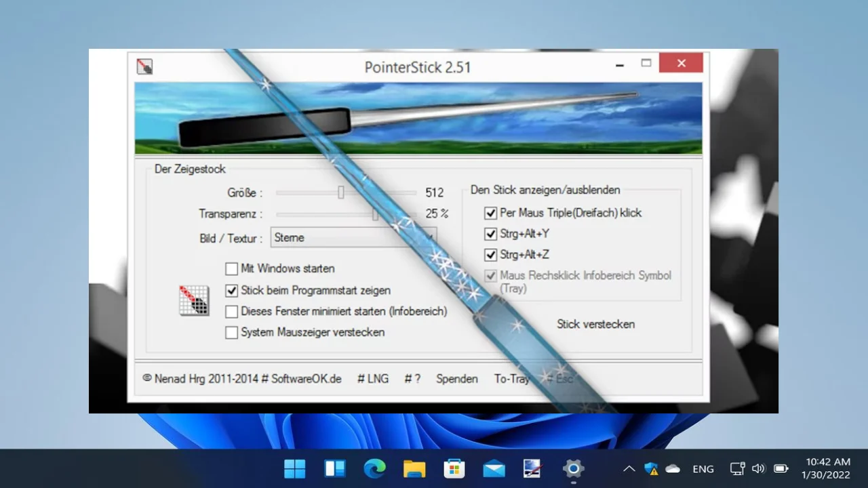The height and width of the screenshot is (488, 868).
Task: Click the Größe slider thumb
Action: click(341, 192)
